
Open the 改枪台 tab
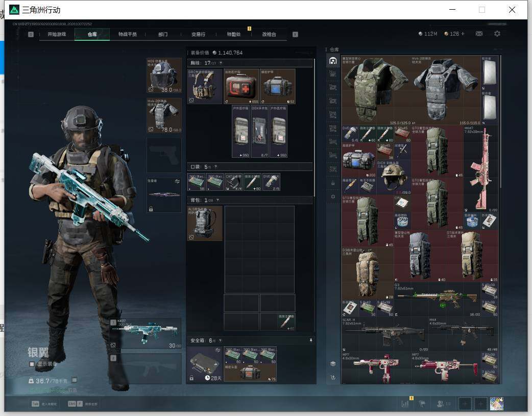269,34
